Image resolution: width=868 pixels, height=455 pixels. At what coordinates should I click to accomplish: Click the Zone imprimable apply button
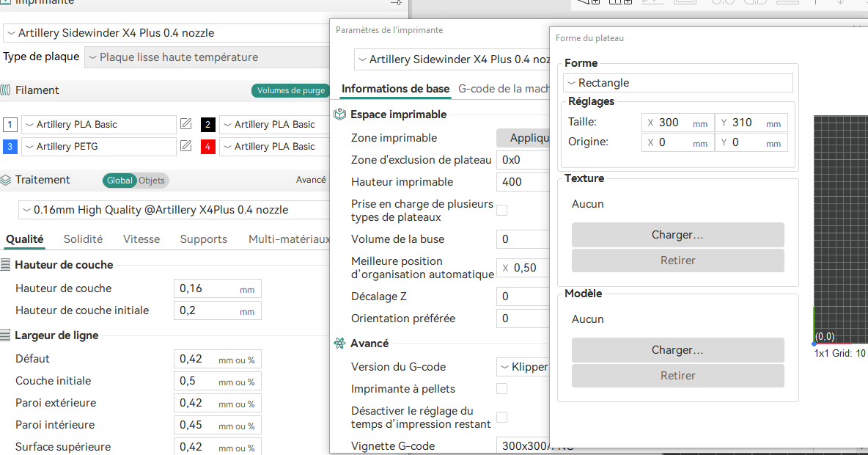point(523,138)
